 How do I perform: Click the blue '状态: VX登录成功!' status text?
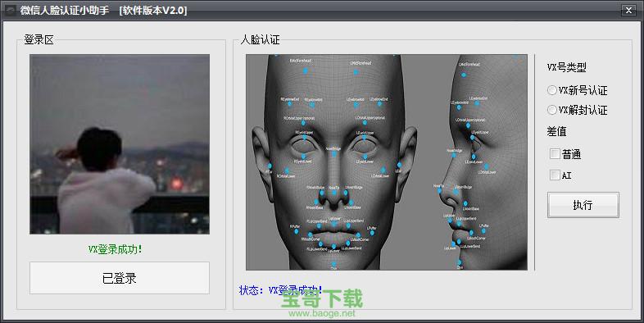[280, 290]
